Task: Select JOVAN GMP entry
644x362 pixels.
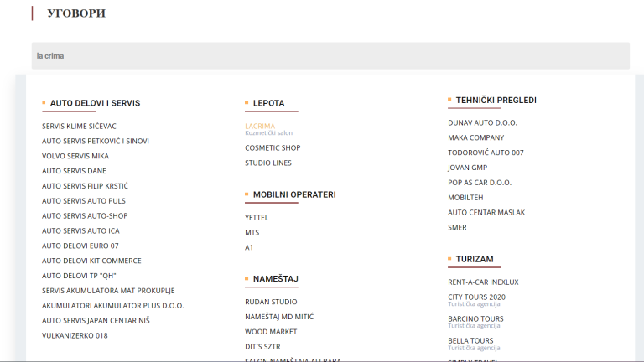Action: 467,168
